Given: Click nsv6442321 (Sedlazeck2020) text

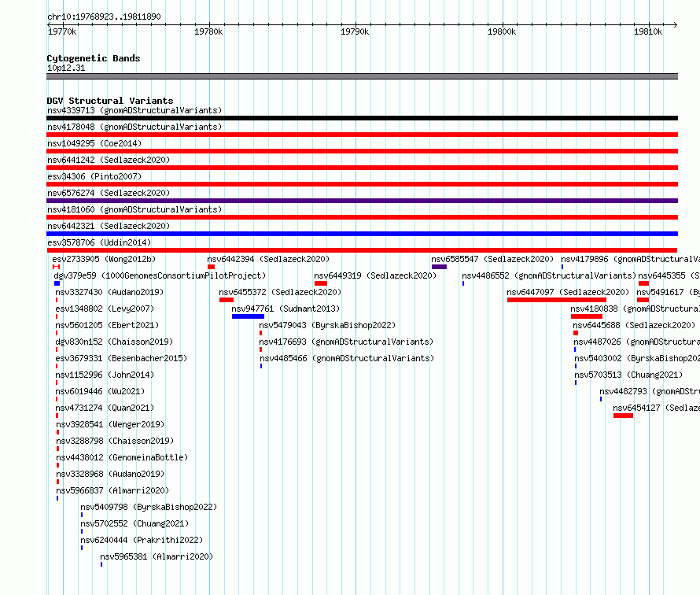Looking at the screenshot, I should [x=109, y=226].
